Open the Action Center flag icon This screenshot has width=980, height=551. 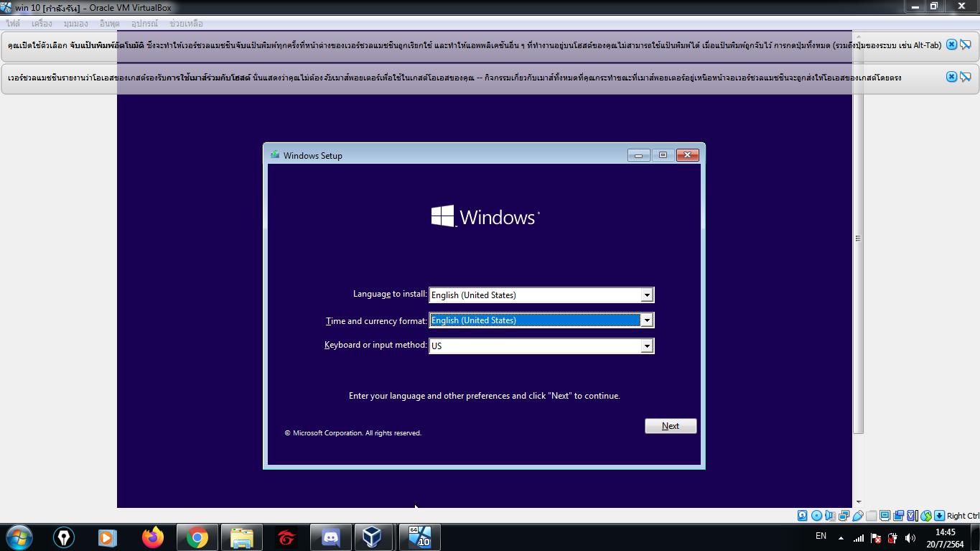tap(876, 537)
